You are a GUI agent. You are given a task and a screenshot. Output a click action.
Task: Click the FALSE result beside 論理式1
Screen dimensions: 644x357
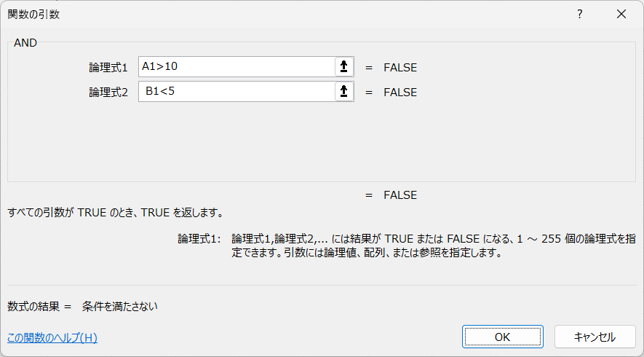[400, 68]
